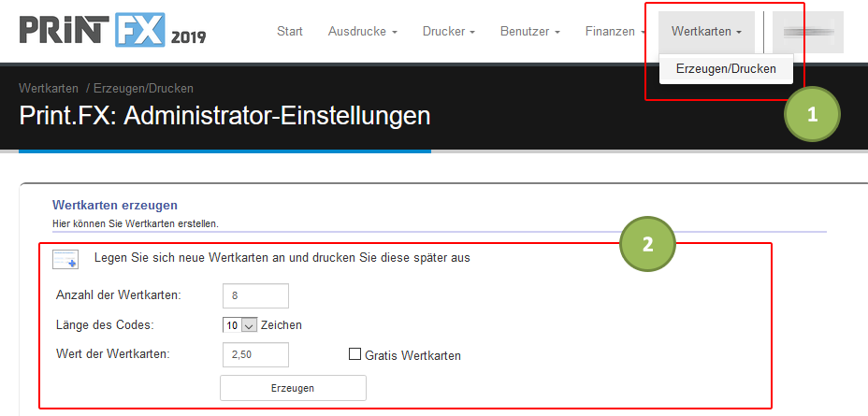Image resolution: width=868 pixels, height=416 pixels.
Task: Expand the Ausdrucke menu
Action: point(362,32)
